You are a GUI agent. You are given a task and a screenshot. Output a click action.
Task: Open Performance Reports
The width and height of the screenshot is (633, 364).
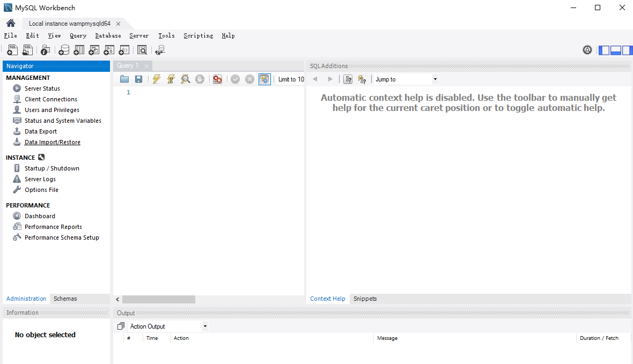click(x=53, y=227)
